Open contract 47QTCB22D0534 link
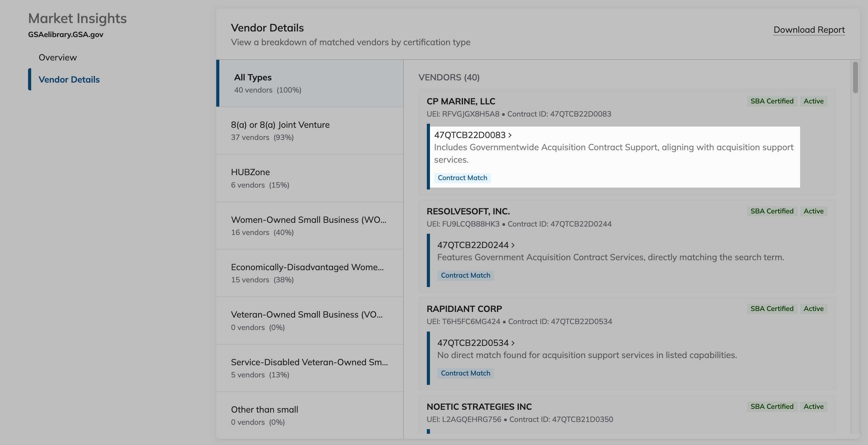This screenshot has width=868, height=445. point(473,342)
